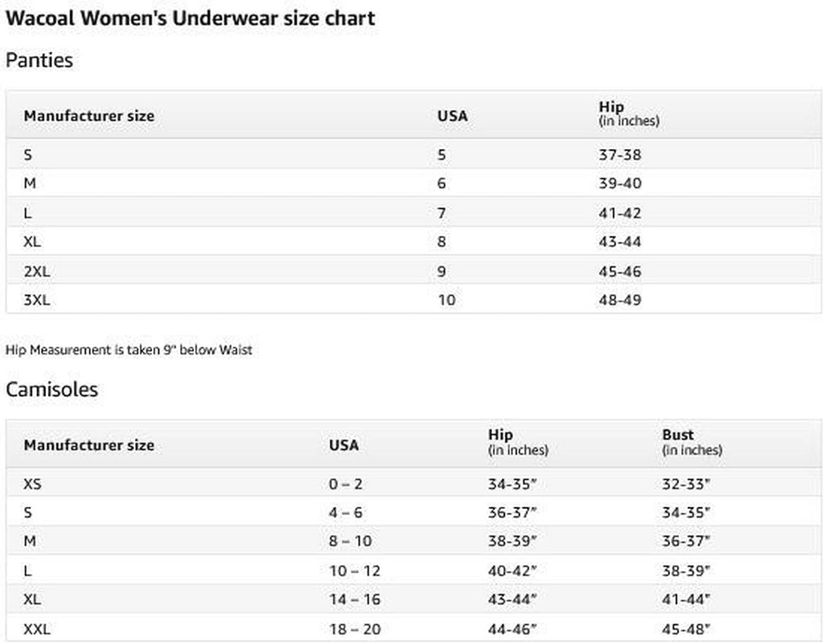Click the Bust column header in Camisoles table
Image resolution: width=824 pixels, height=644 pixels.
691,442
